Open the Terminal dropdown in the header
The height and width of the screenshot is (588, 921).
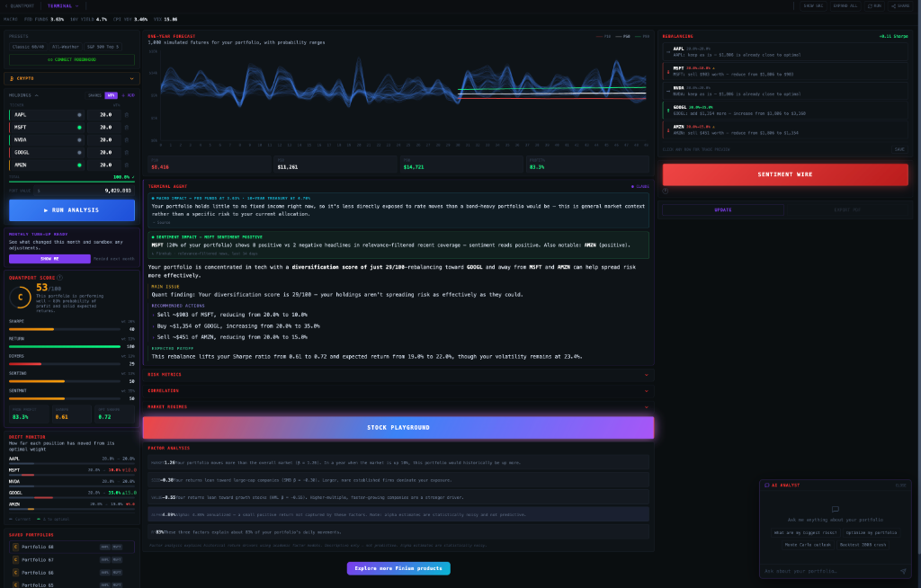63,6
